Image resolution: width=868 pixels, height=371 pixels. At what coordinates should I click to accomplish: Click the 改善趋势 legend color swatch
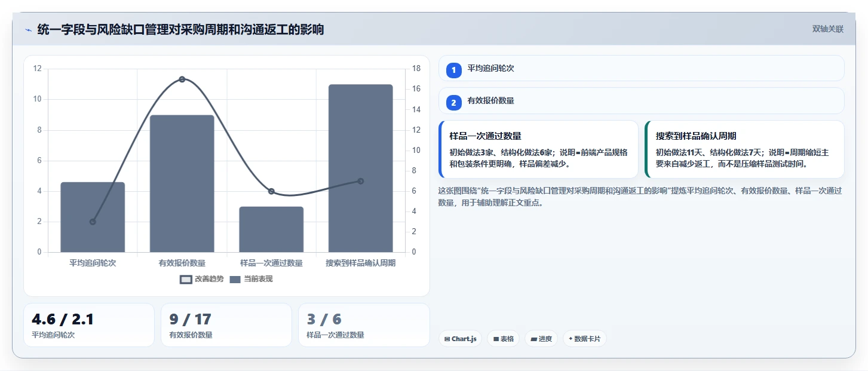(186, 279)
